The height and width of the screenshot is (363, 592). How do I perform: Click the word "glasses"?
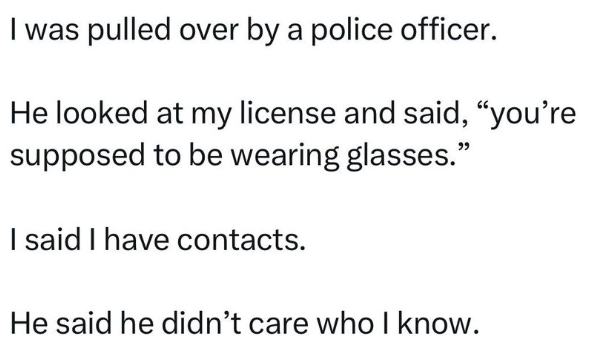pyautogui.click(x=401, y=156)
